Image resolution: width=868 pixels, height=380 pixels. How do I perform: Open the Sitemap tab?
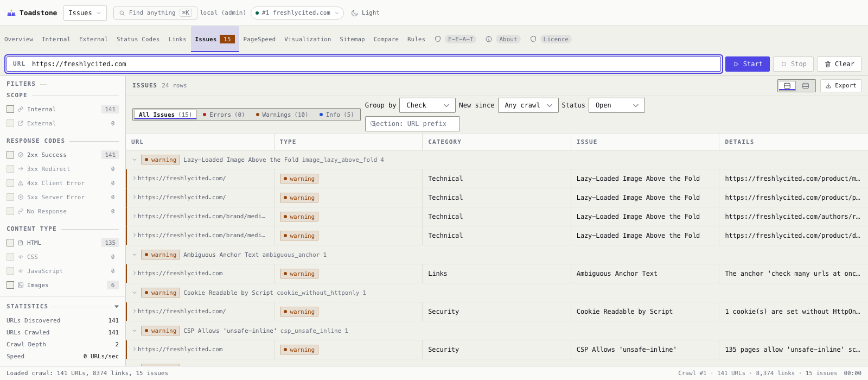[x=352, y=39]
